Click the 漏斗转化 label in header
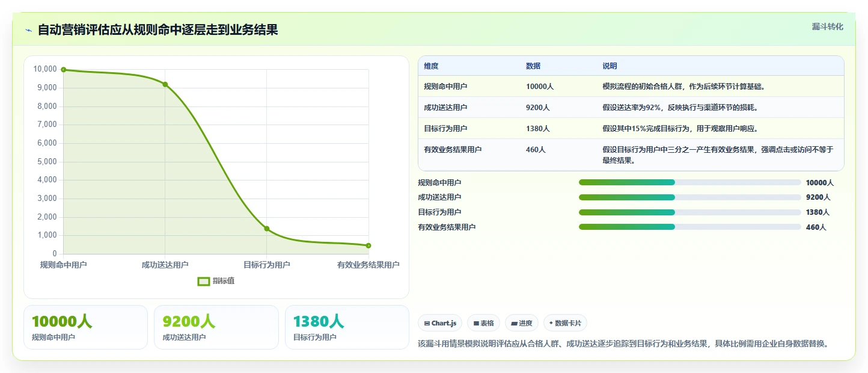868x373 pixels. [827, 26]
